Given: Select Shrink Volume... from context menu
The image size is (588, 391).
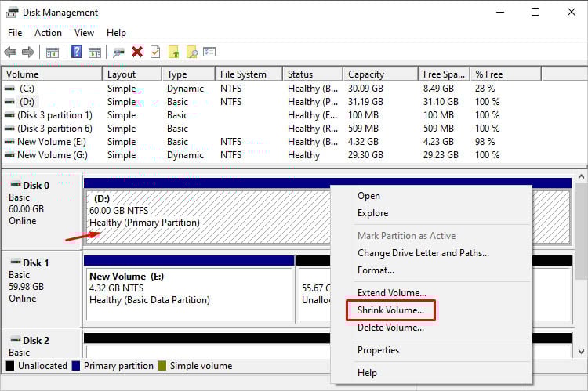Looking at the screenshot, I should point(390,310).
